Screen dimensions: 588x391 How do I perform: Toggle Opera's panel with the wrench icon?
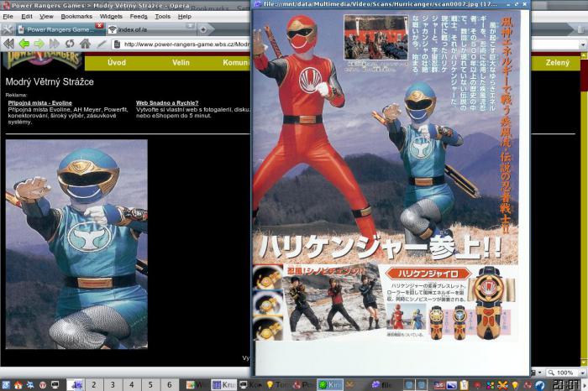[x=7, y=29]
